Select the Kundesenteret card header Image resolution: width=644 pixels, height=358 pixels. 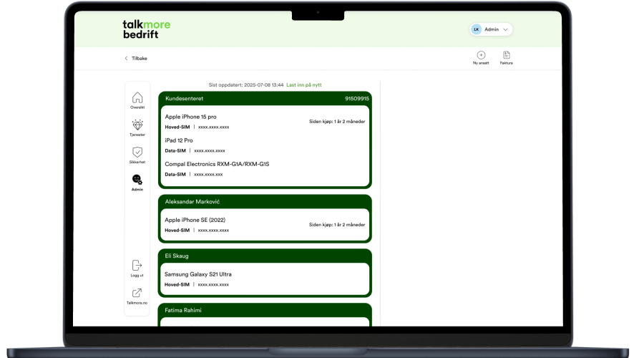tap(265, 98)
